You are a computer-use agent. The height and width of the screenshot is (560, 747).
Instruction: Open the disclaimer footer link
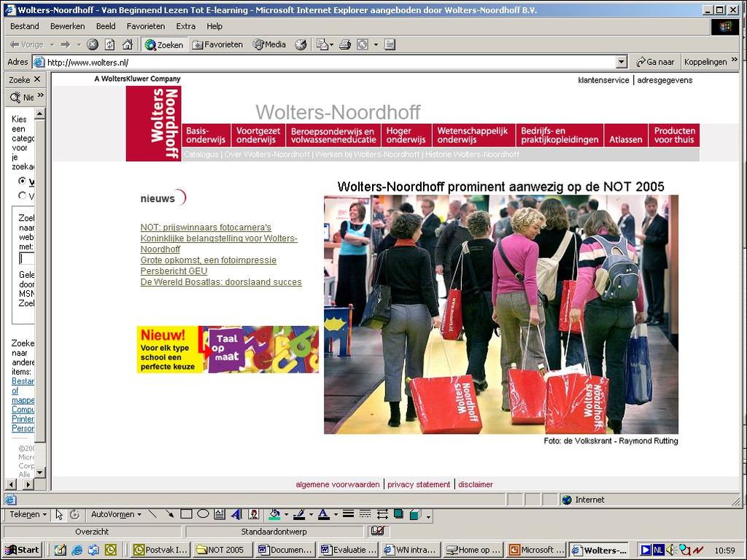pos(476,484)
